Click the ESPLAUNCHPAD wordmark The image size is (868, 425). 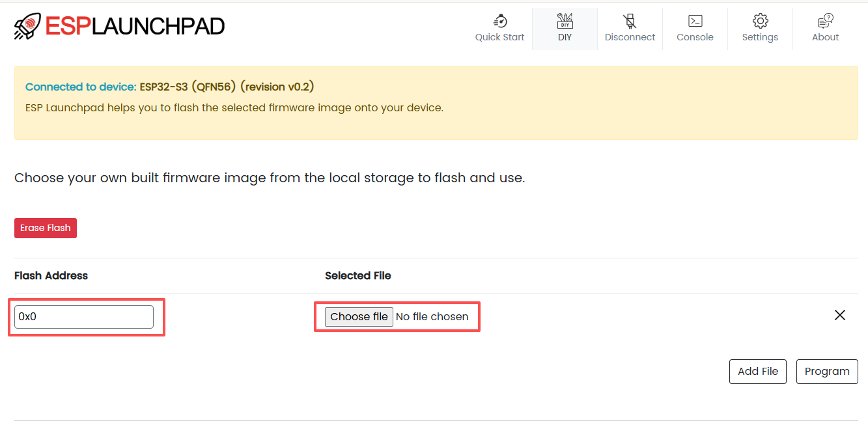click(135, 26)
